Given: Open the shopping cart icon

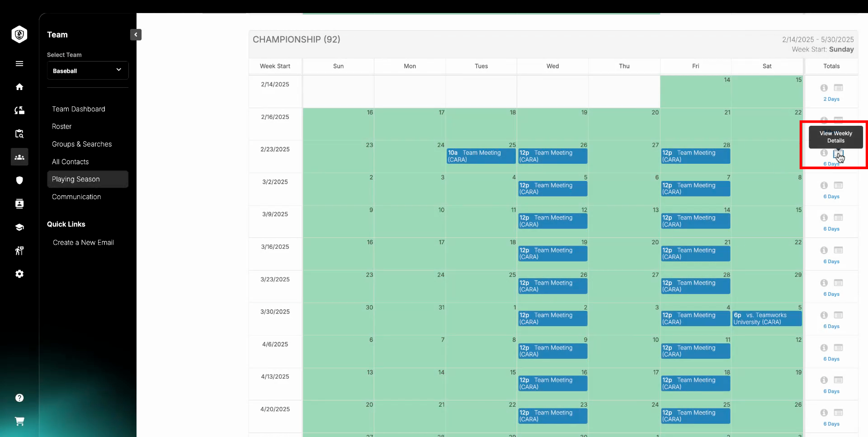Looking at the screenshot, I should tap(19, 421).
